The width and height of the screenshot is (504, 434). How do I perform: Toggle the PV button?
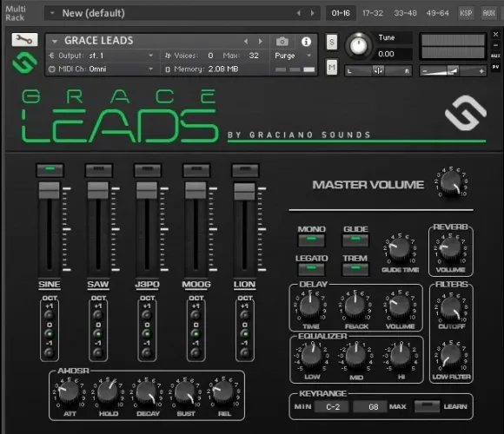[495, 67]
